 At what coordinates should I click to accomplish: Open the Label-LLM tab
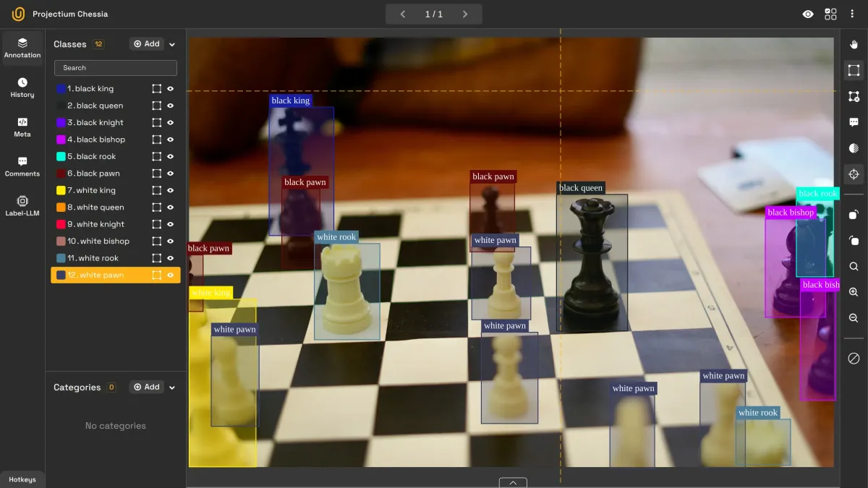(x=22, y=206)
